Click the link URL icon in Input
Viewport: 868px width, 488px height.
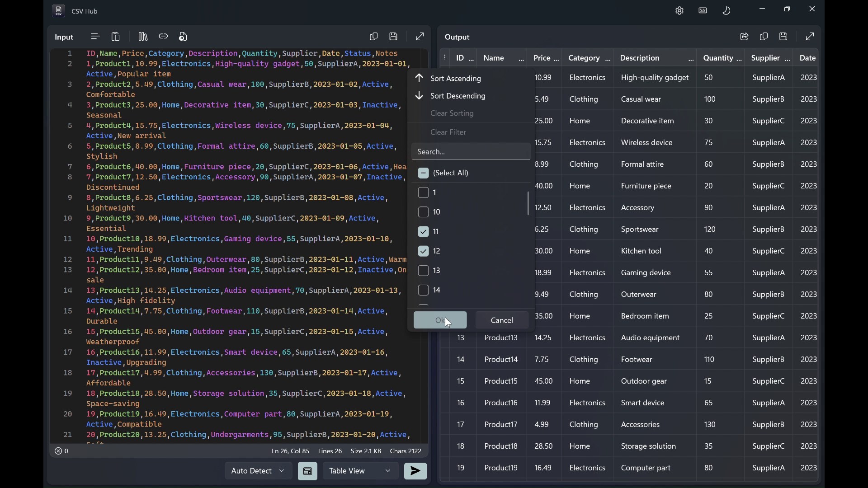[x=164, y=37]
